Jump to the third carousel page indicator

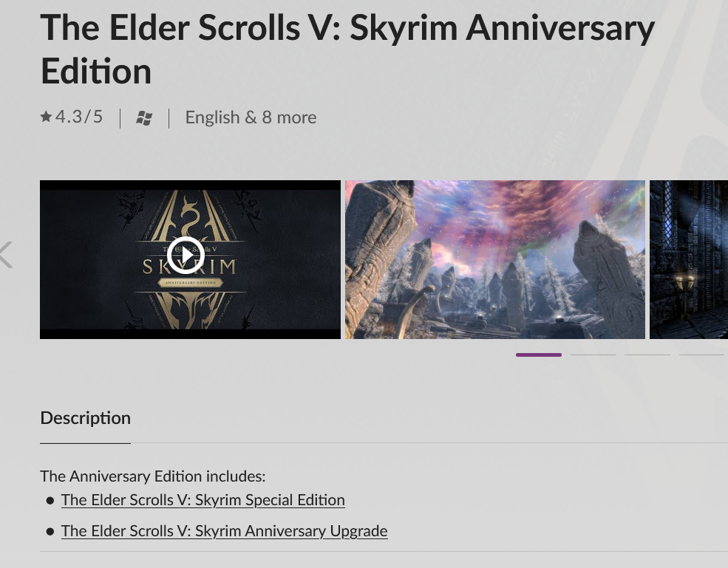coord(647,355)
